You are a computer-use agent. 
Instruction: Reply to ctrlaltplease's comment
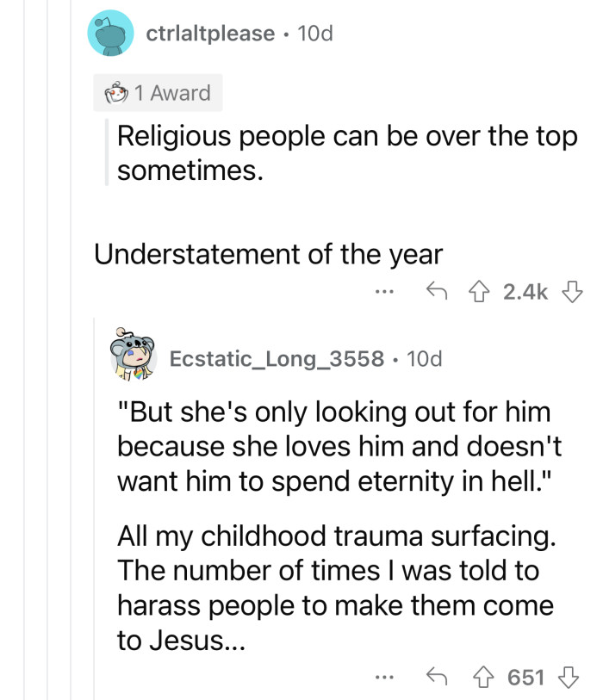pos(438,291)
